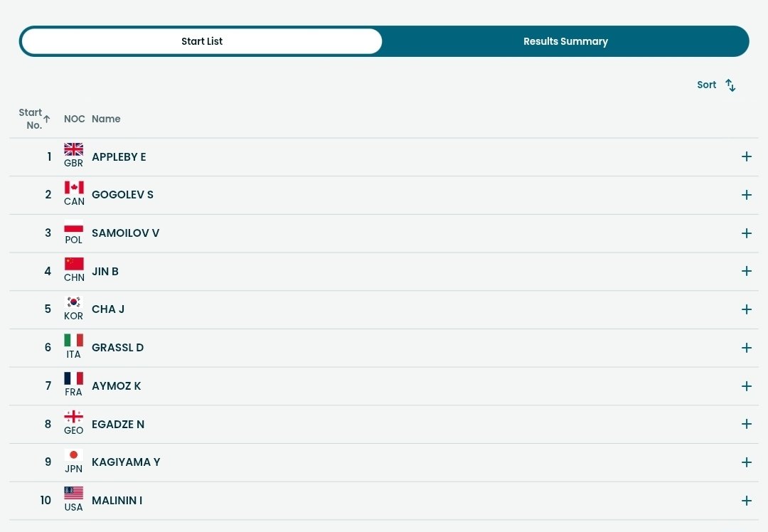The image size is (768, 532).
Task: Select athlete name AYMOZ K
Action: (116, 385)
